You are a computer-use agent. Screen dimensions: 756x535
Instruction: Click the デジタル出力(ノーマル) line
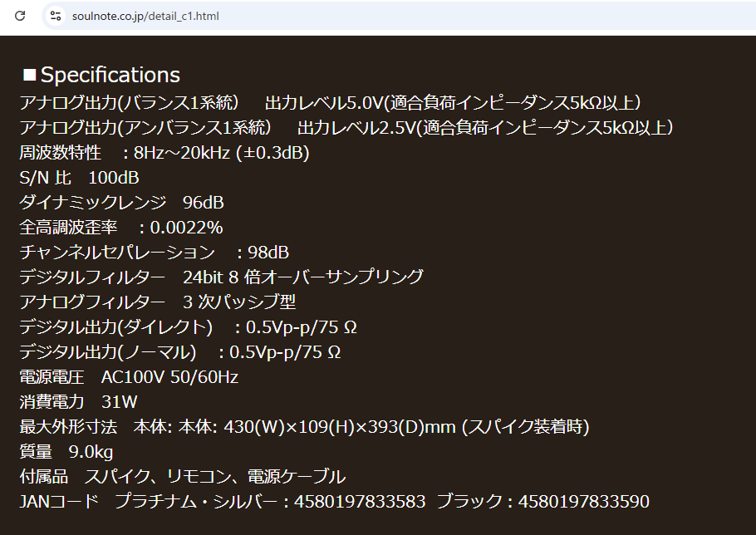[180, 352]
